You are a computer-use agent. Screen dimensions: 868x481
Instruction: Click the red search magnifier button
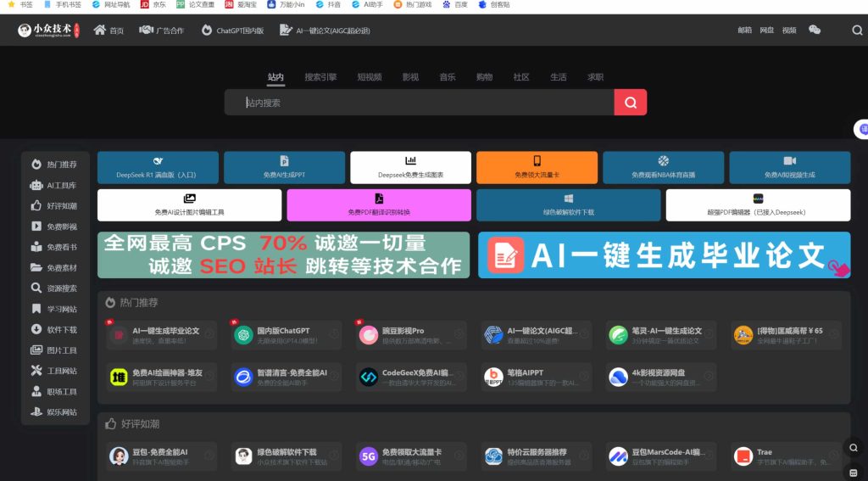point(630,103)
